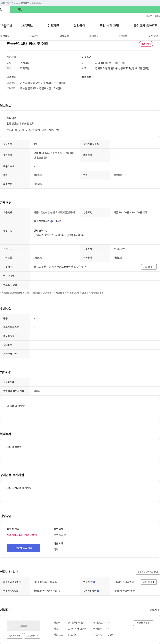
Task: Jump to 모집요강 section tab
Action: (5, 36)
